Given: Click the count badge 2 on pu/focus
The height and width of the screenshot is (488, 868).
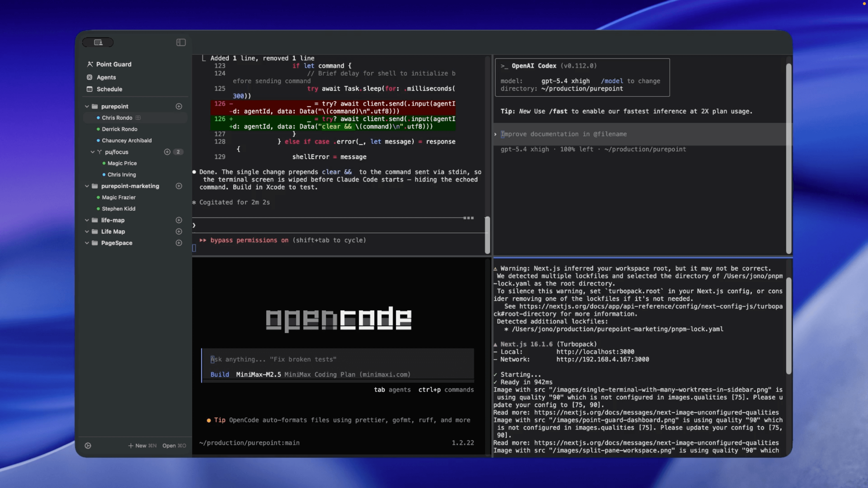Looking at the screenshot, I should 178,152.
